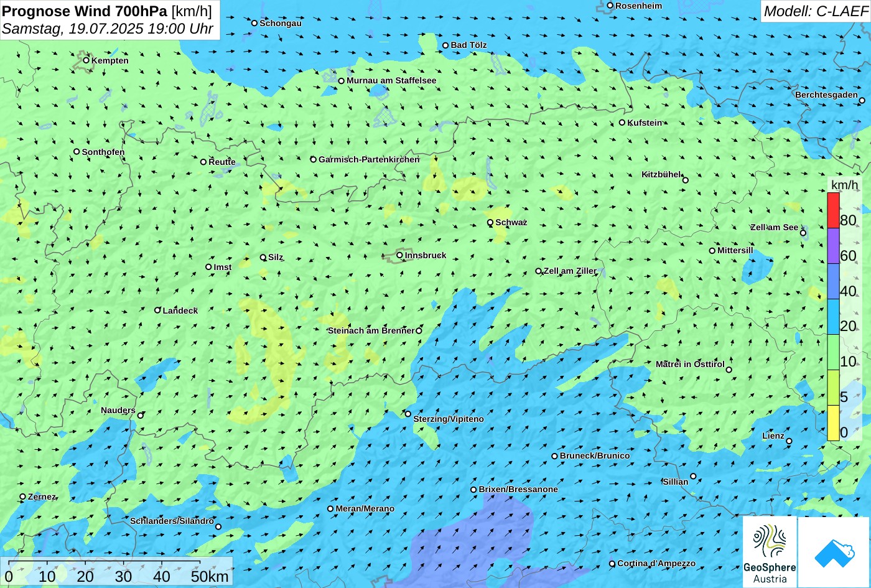
Task: Click the yellow legend swatch above 0
Action: point(833,423)
